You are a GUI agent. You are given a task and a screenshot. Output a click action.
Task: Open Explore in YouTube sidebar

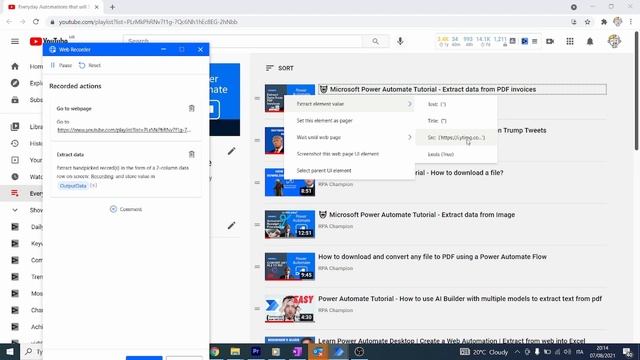[x=26, y=83]
